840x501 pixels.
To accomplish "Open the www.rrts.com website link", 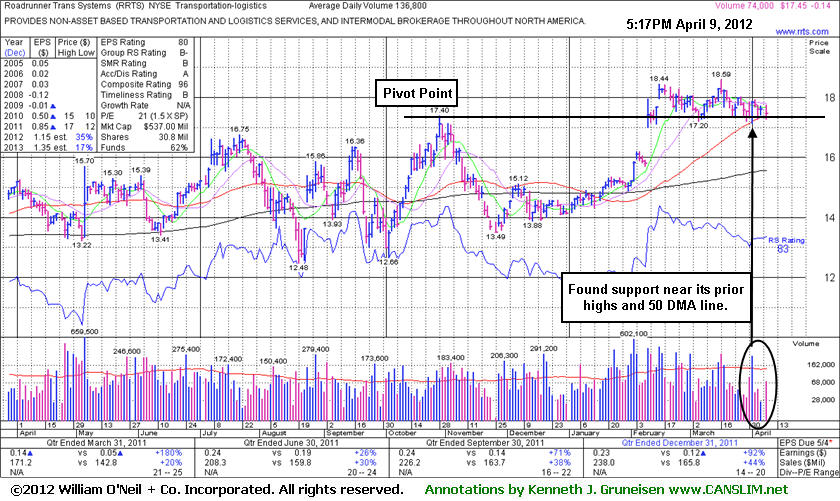I will 801,32.
